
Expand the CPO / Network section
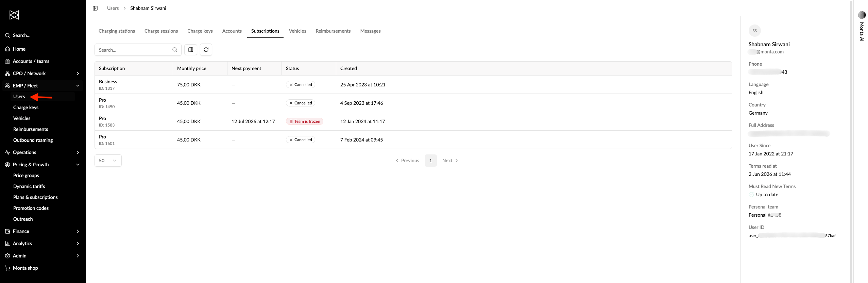43,73
